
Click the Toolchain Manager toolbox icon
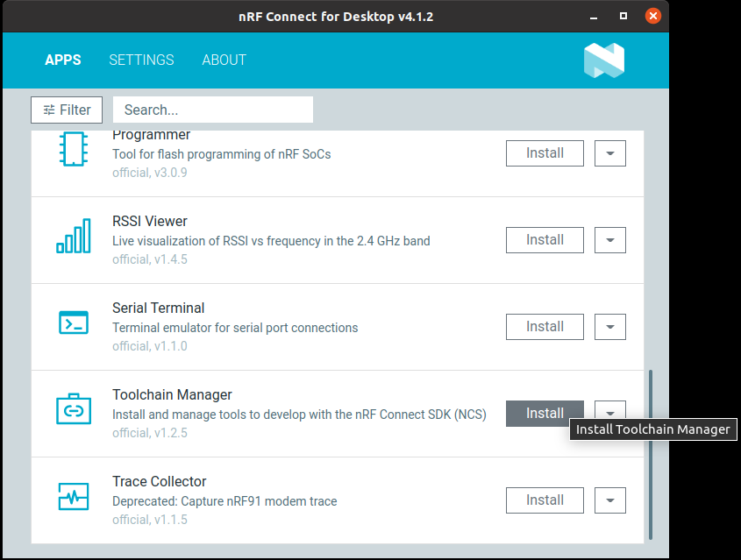(x=74, y=409)
